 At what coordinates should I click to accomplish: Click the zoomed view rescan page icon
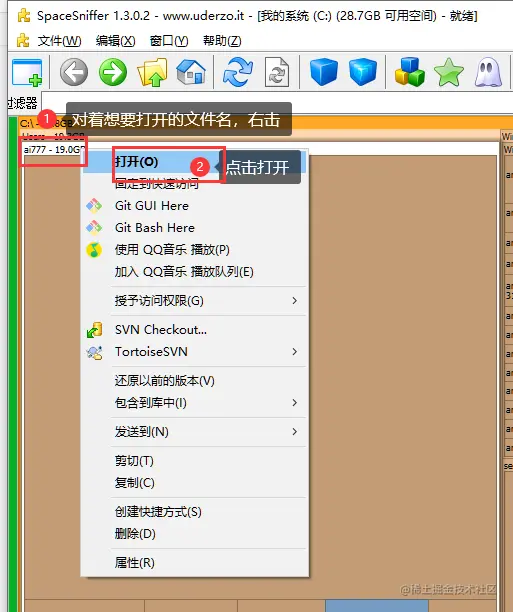tap(277, 72)
